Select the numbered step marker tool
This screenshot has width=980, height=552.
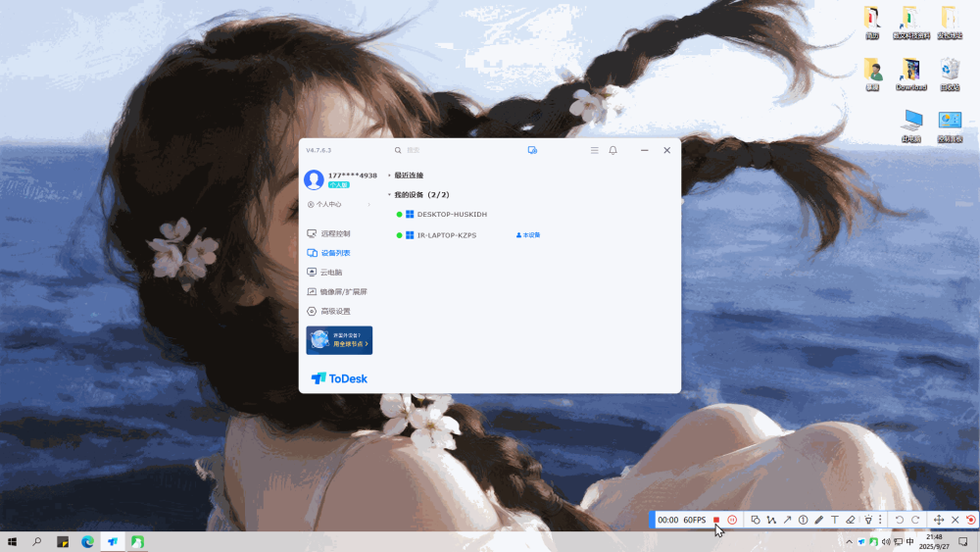tap(804, 520)
